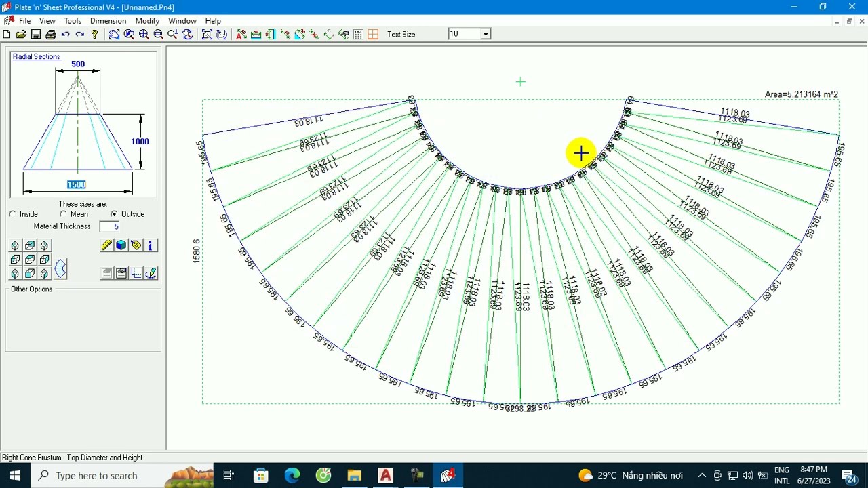Choose the bottom-center cube view icon
Screen dimensions: 868x488
coord(30,273)
